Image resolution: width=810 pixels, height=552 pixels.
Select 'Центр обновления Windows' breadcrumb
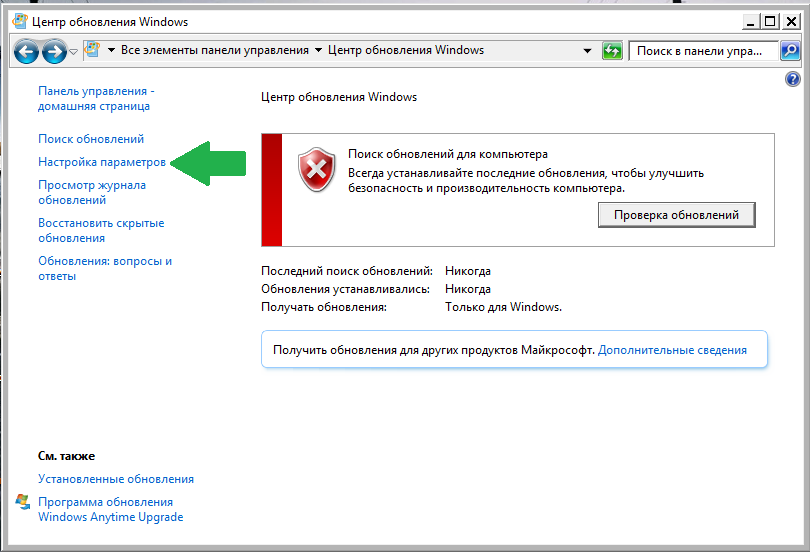click(406, 50)
